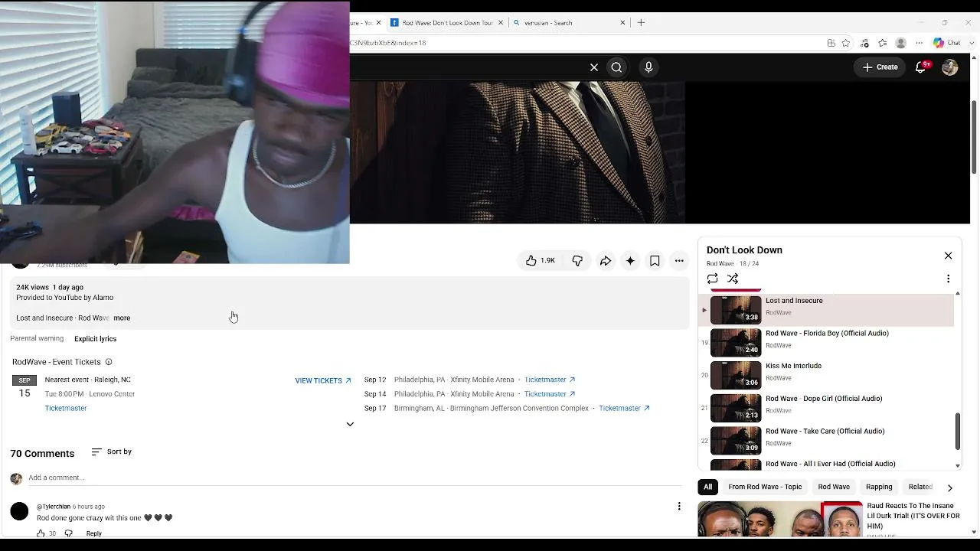980x551 pixels.
Task: Play Rod Wave - Take Care from the playlist
Action: (x=827, y=440)
